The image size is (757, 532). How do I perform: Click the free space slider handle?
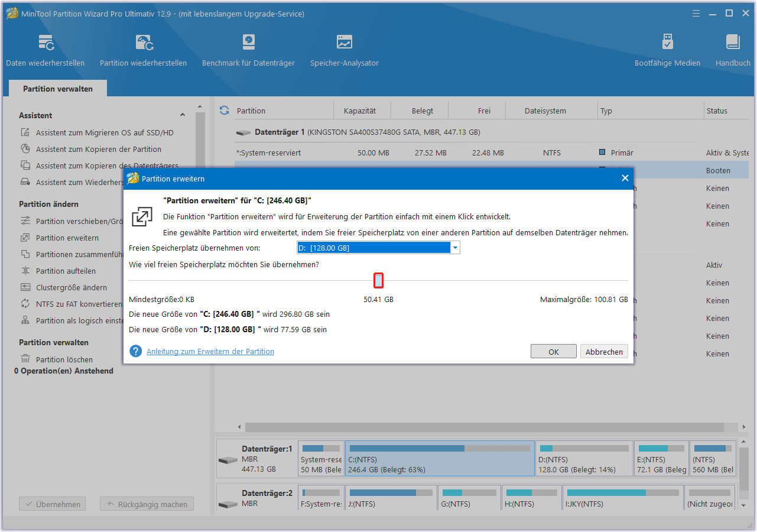click(x=379, y=281)
